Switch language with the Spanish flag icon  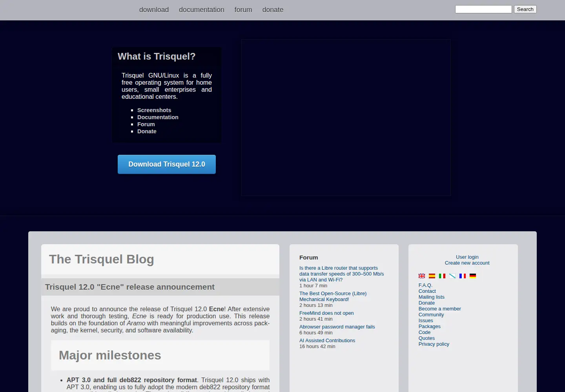(x=432, y=276)
